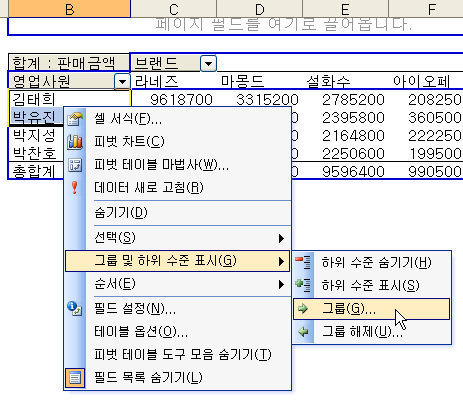Click the 총합계 row label
Image resolution: width=463 pixels, height=402 pixels.
(36, 171)
